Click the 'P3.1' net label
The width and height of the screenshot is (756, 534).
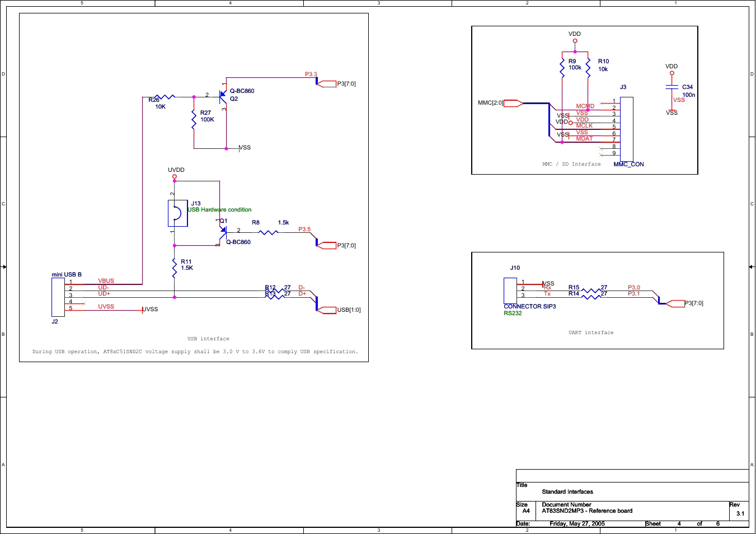click(x=634, y=294)
